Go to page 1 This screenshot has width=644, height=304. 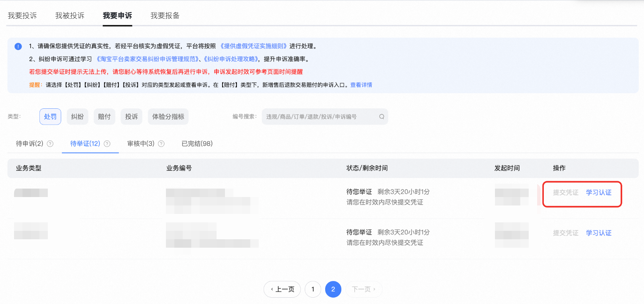click(313, 289)
